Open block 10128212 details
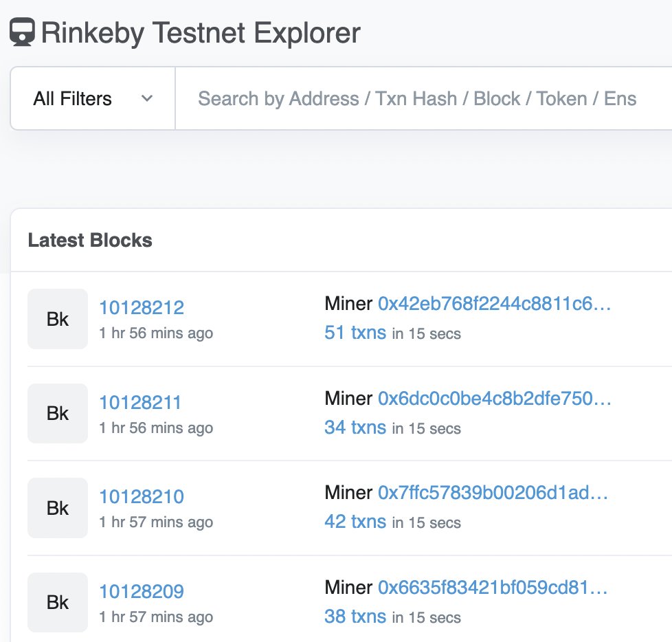 coord(142,308)
